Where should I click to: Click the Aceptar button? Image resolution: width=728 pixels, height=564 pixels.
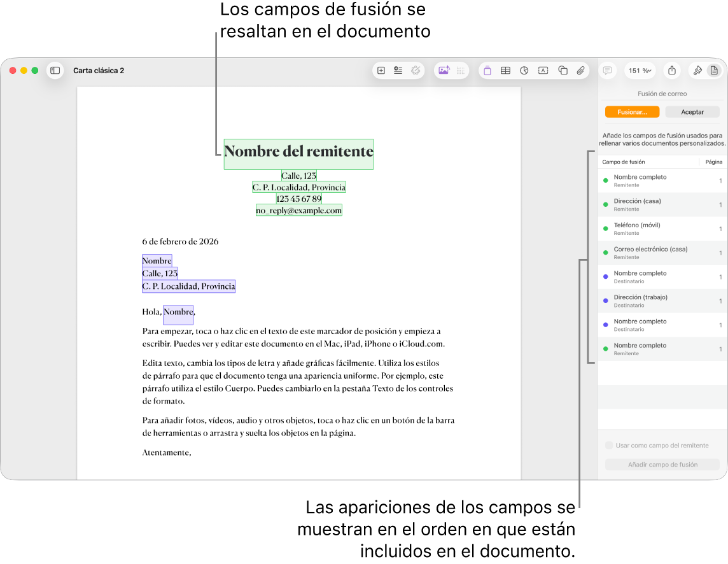[x=692, y=112]
